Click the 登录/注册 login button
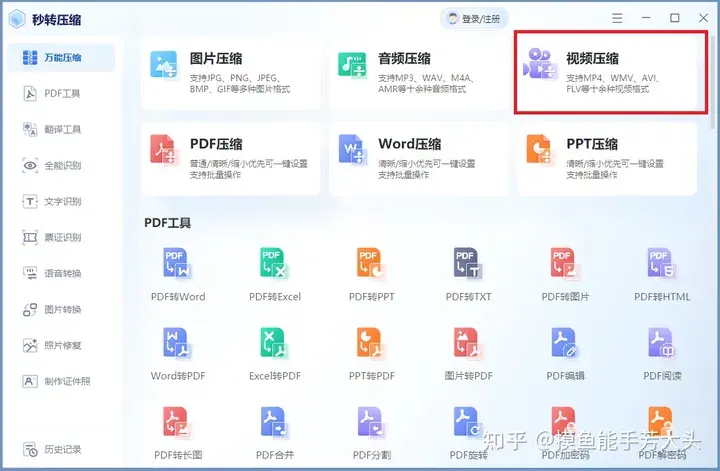This screenshot has height=471, width=720. (x=473, y=19)
